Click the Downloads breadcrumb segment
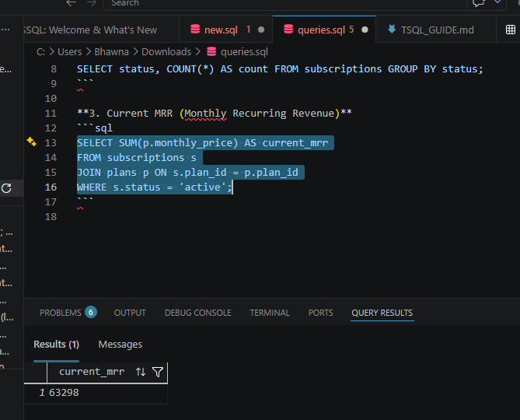 [166, 52]
